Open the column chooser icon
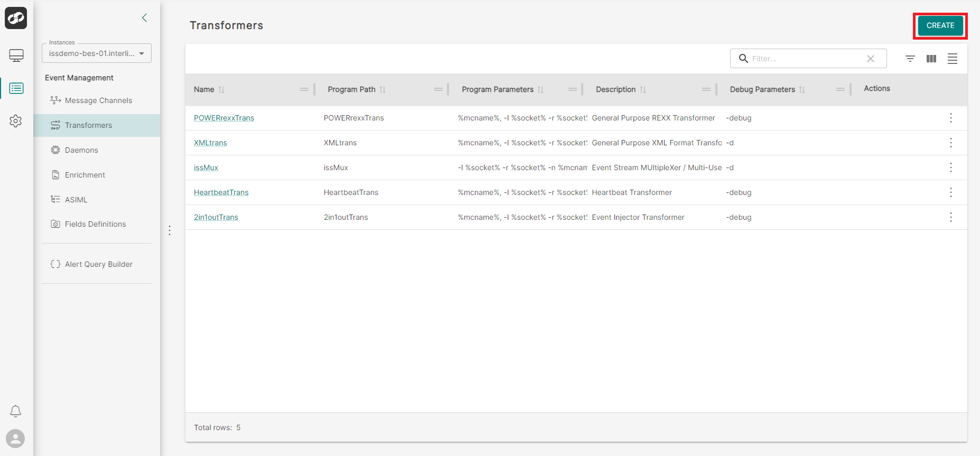The image size is (980, 456). (931, 59)
